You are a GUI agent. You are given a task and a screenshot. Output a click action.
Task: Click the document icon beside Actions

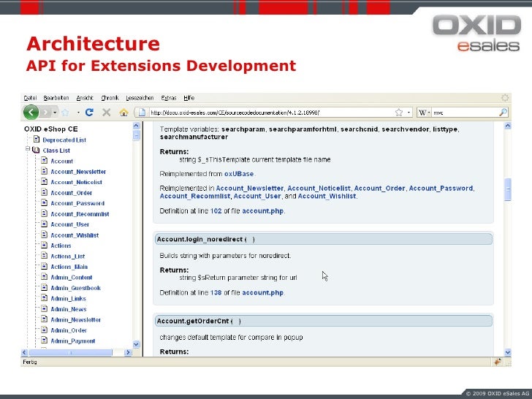tap(44, 245)
